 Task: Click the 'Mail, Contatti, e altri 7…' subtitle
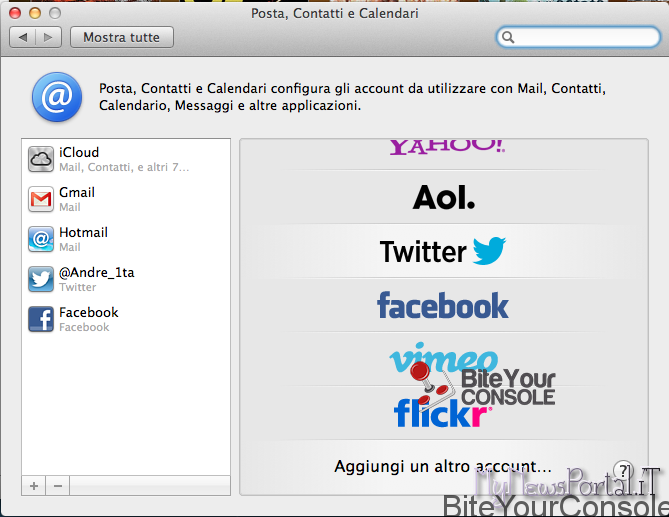pyautogui.click(x=124, y=167)
